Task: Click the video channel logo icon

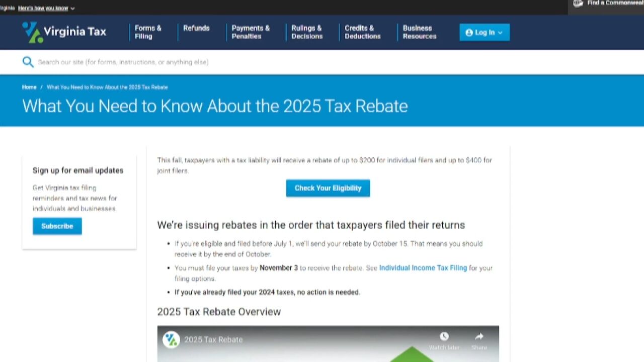Action: (x=171, y=339)
